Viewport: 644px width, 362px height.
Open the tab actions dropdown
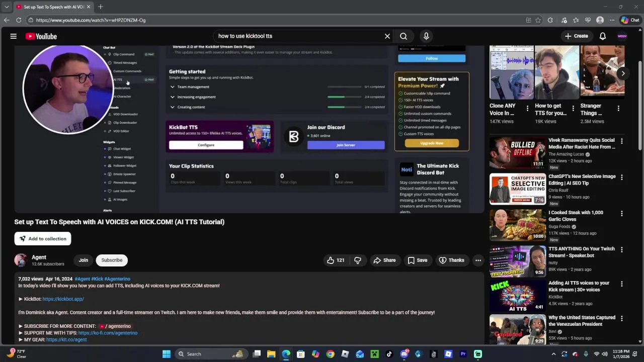pyautogui.click(x=6, y=7)
